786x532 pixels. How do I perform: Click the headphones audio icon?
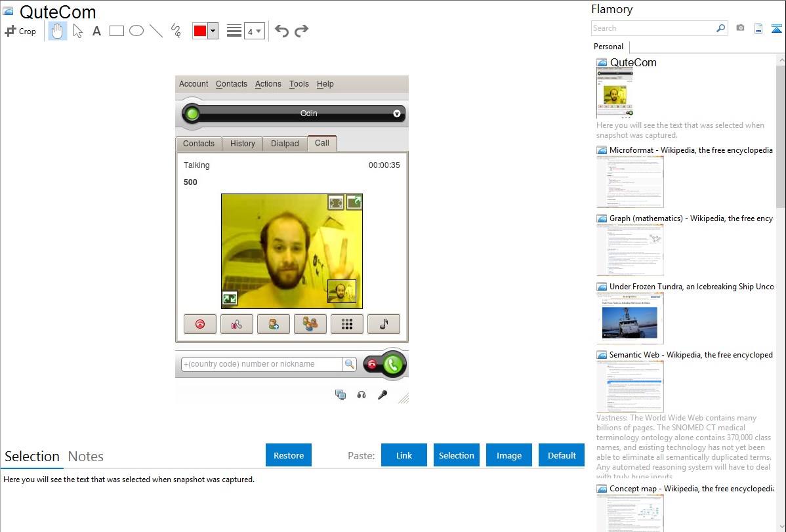[362, 395]
